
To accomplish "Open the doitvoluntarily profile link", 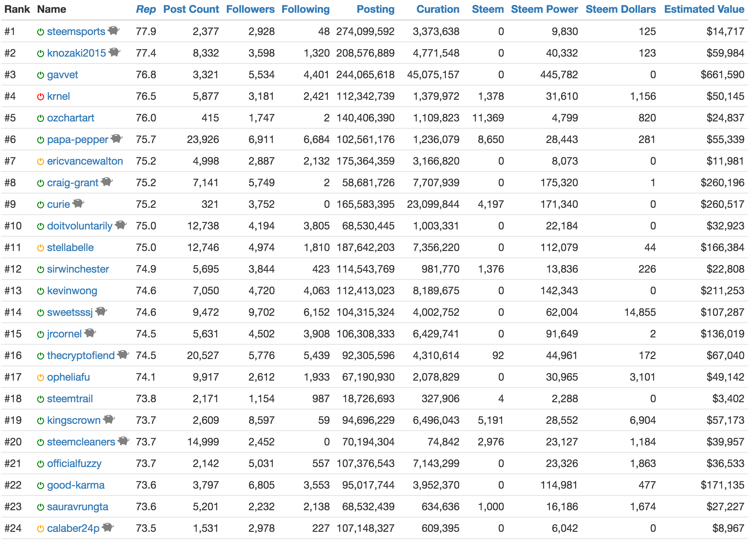I will tap(80, 226).
